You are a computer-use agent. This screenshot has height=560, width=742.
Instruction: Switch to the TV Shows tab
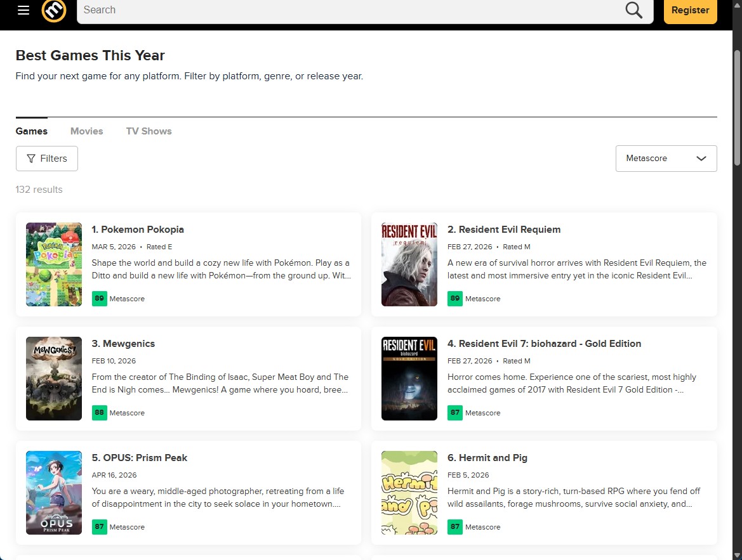pyautogui.click(x=149, y=131)
